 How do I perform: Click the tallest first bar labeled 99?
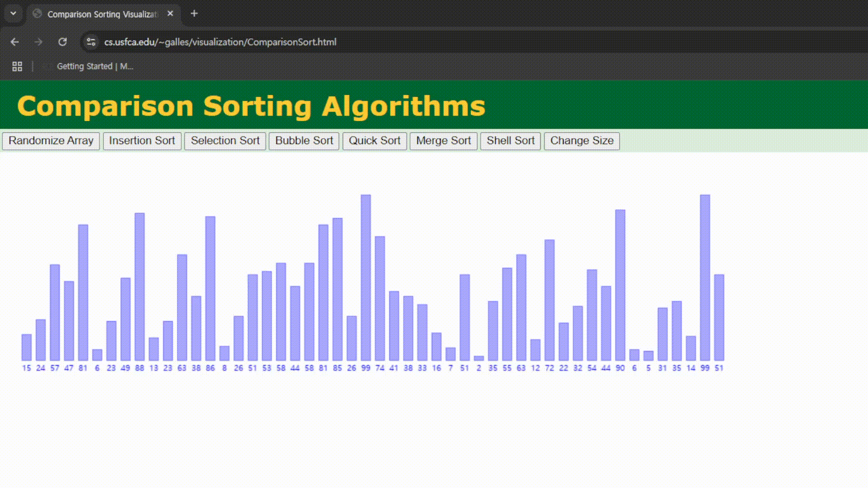pyautogui.click(x=366, y=277)
